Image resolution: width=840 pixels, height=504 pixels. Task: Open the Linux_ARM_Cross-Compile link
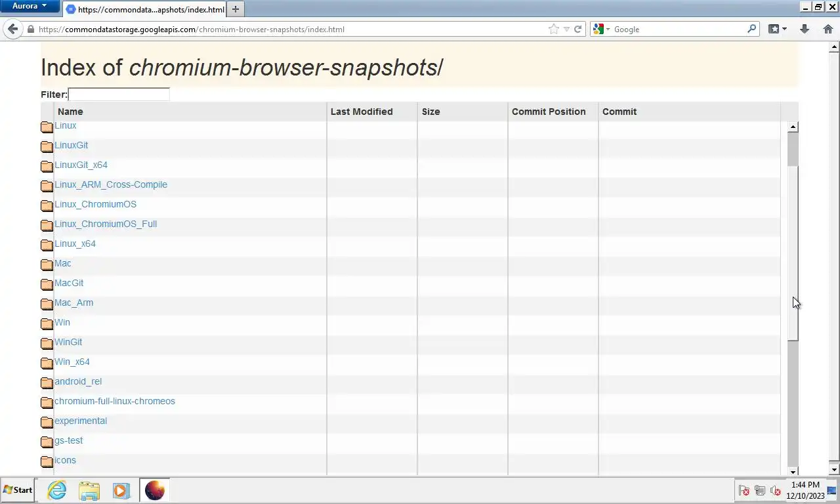pos(111,184)
